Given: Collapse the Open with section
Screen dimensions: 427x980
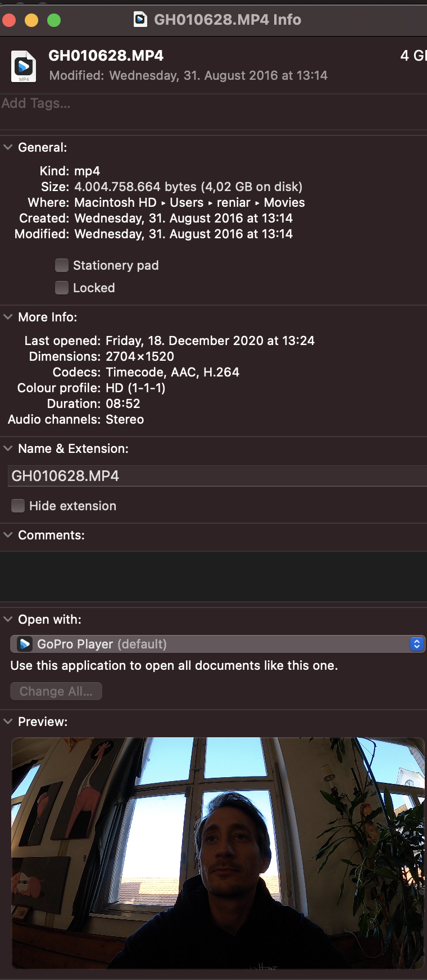Looking at the screenshot, I should pyautogui.click(x=8, y=619).
